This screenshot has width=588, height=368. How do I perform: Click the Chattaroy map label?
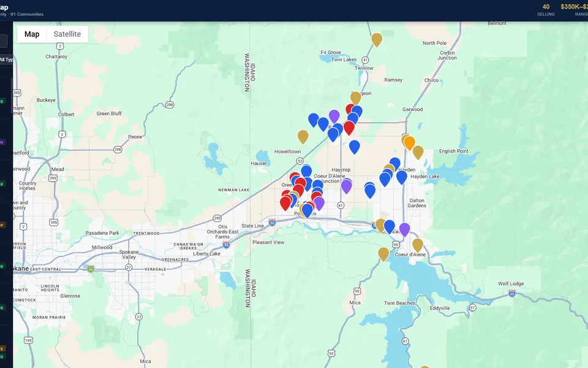(x=56, y=56)
